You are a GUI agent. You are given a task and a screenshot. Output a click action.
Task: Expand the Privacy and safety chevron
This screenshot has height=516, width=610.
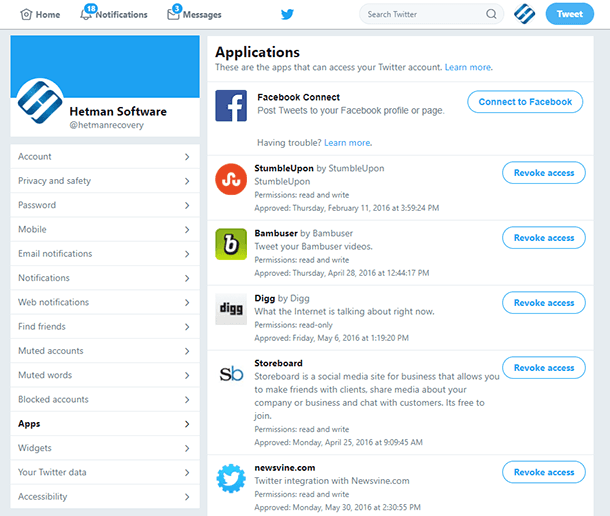(x=187, y=181)
